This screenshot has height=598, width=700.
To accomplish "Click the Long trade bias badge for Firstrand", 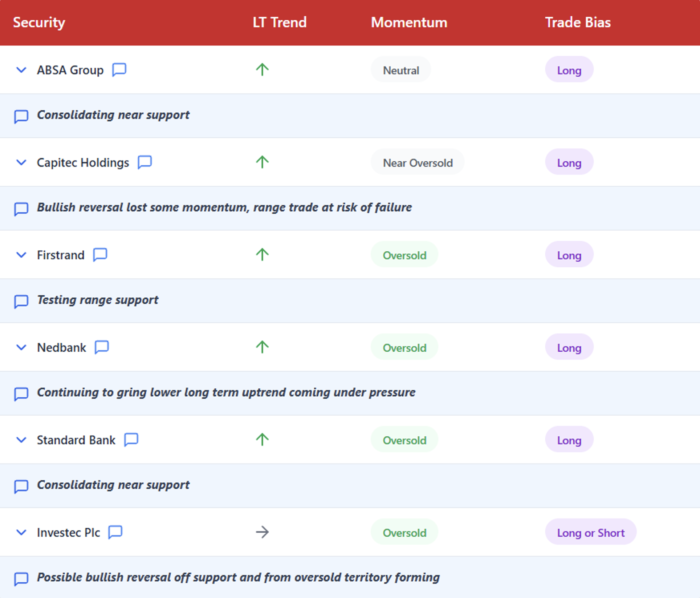I will click(x=569, y=255).
